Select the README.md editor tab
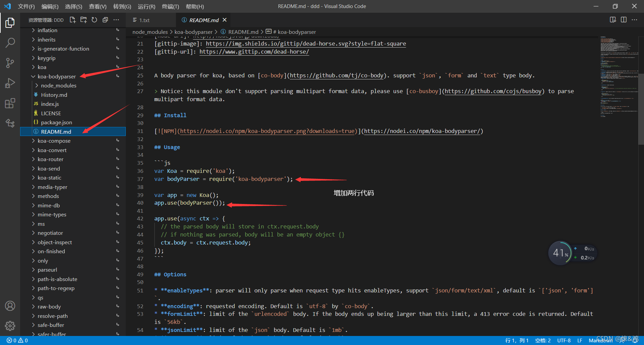This screenshot has width=644, height=345. [204, 20]
